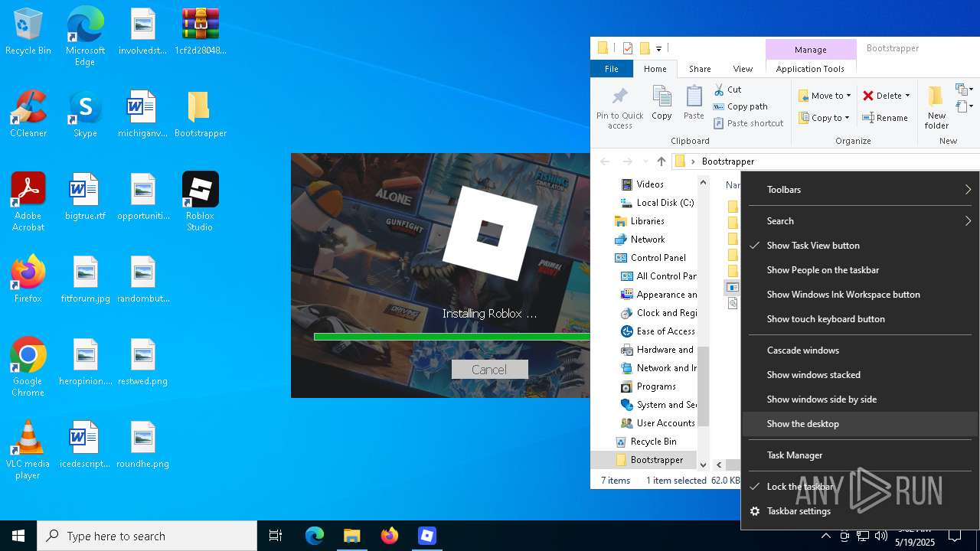The width and height of the screenshot is (980, 551).
Task: Click the Roblox install progress bar
Action: point(452,337)
